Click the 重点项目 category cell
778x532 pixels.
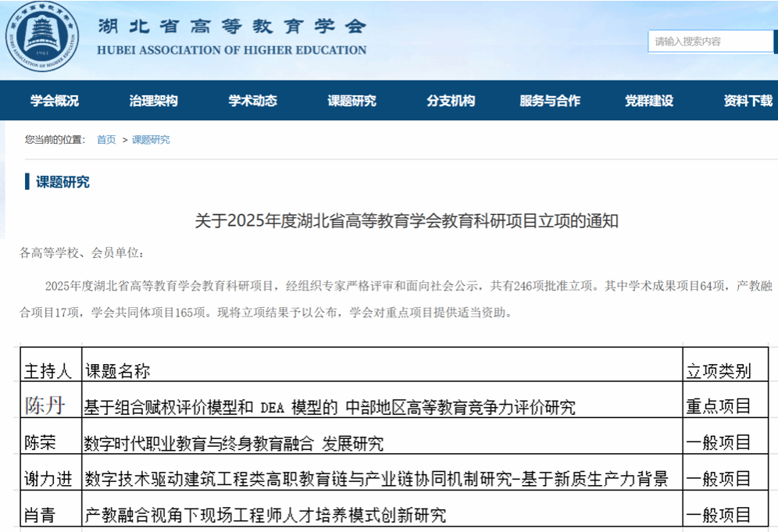pyautogui.click(x=718, y=406)
